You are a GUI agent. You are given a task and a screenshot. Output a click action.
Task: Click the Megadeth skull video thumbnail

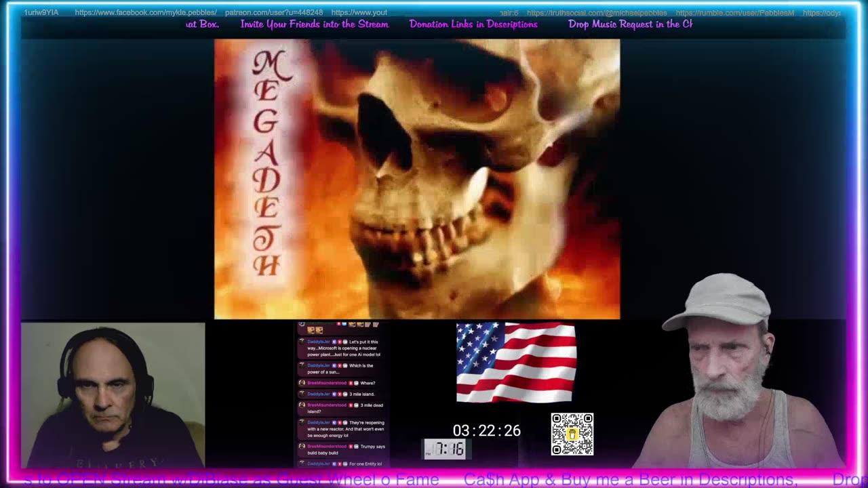pyautogui.click(x=417, y=179)
